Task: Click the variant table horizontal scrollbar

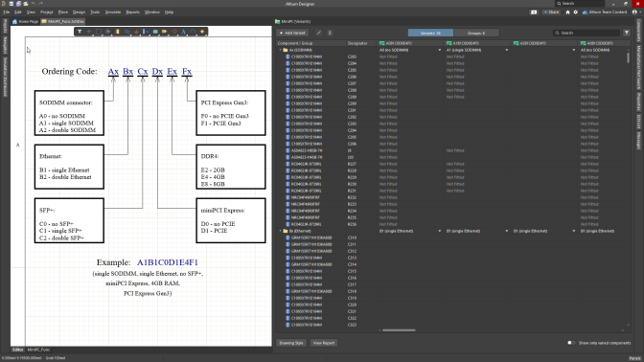Action: point(399,330)
